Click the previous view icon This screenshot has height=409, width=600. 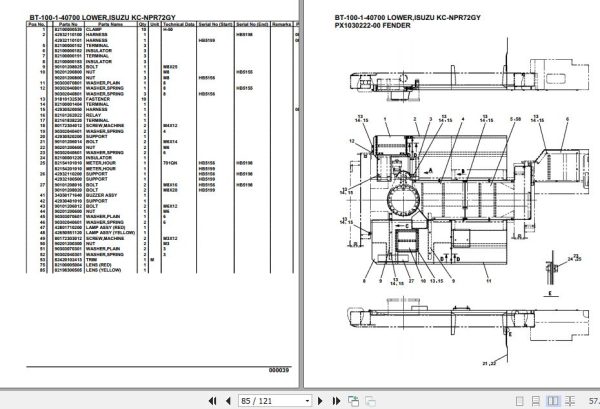pos(353,401)
